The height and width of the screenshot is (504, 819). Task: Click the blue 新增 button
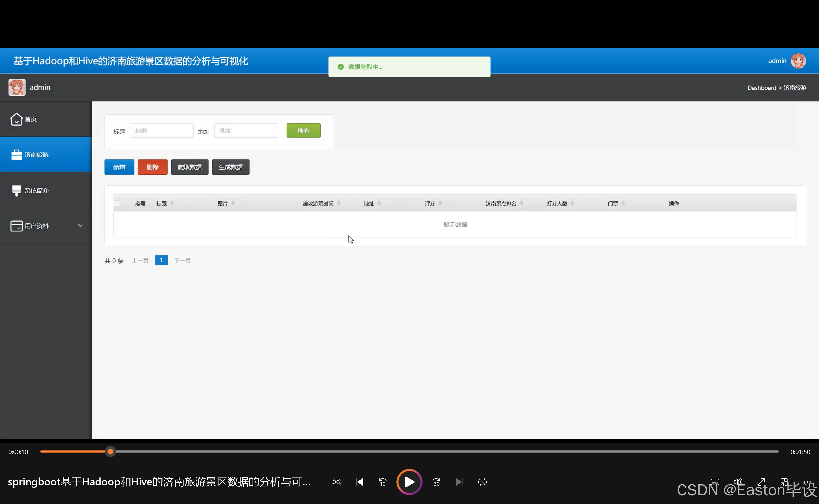[119, 167]
